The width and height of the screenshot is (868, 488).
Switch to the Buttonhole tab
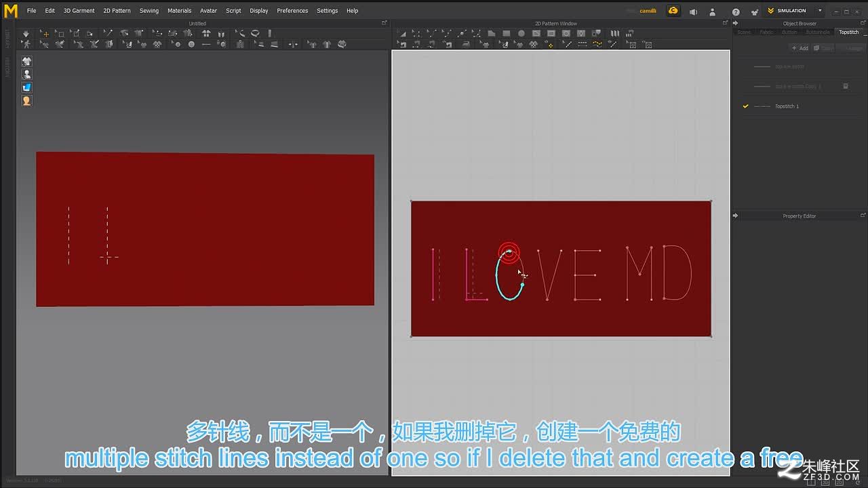point(818,32)
